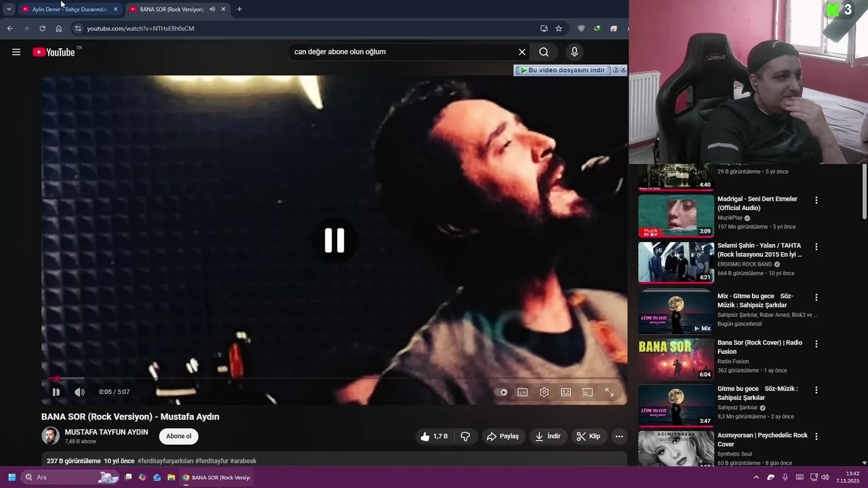The image size is (868, 488).
Task: Mute the video volume speaker
Action: (x=79, y=392)
